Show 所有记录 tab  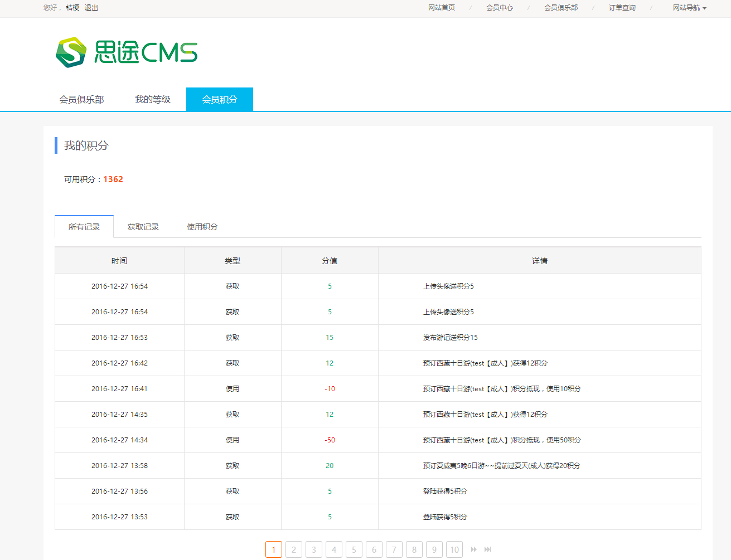[84, 227]
